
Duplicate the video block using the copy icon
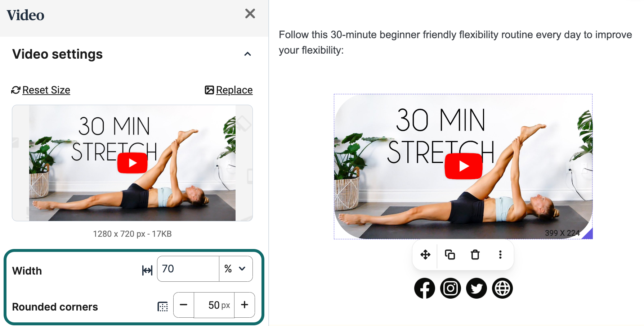point(450,255)
